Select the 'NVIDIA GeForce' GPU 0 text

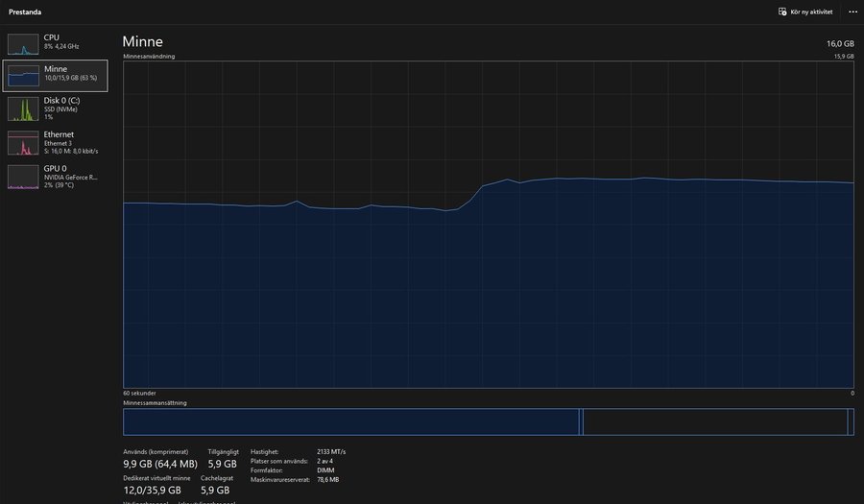[x=71, y=177]
